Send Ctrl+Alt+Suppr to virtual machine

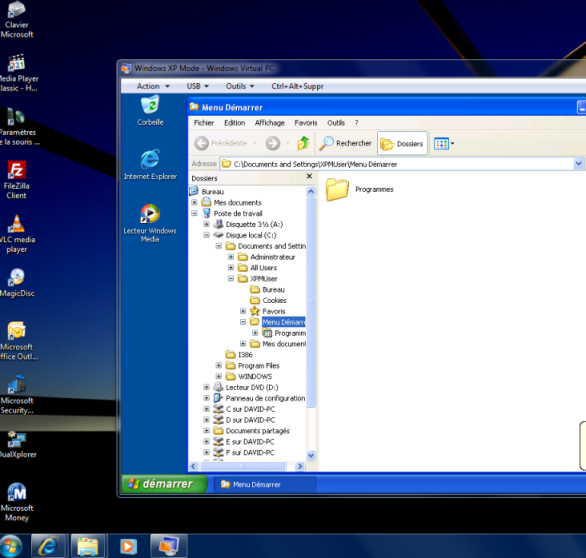[x=297, y=86]
